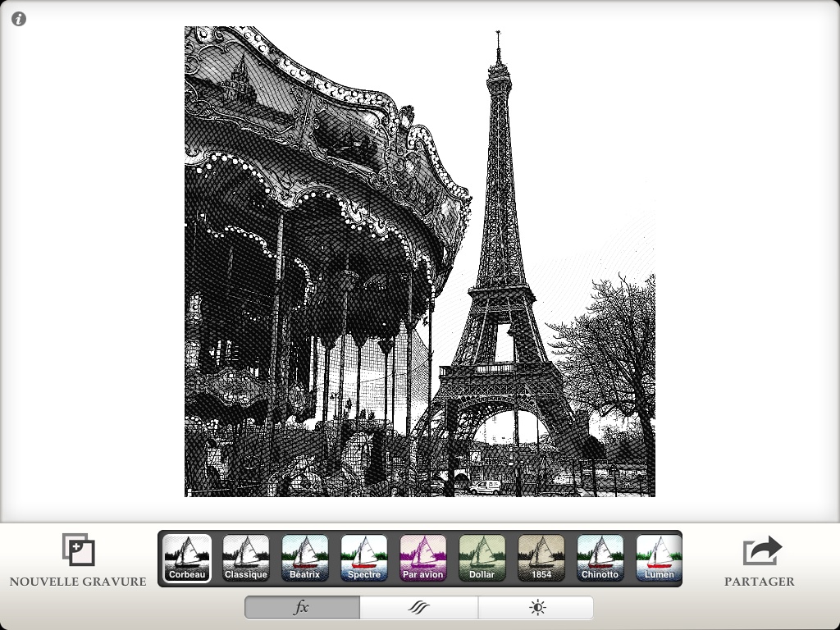This screenshot has height=630, width=840.
Task: Tap the Partager share arrow icon
Action: pos(761,550)
